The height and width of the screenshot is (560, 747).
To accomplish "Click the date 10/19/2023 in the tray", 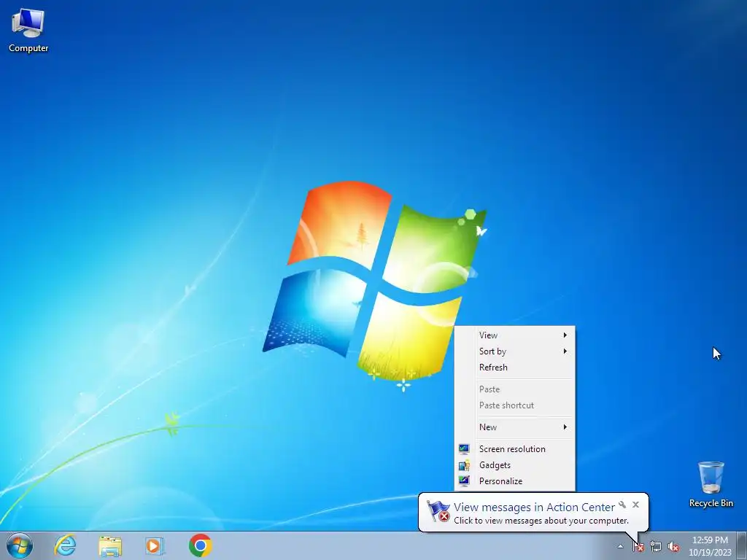I will (710, 553).
